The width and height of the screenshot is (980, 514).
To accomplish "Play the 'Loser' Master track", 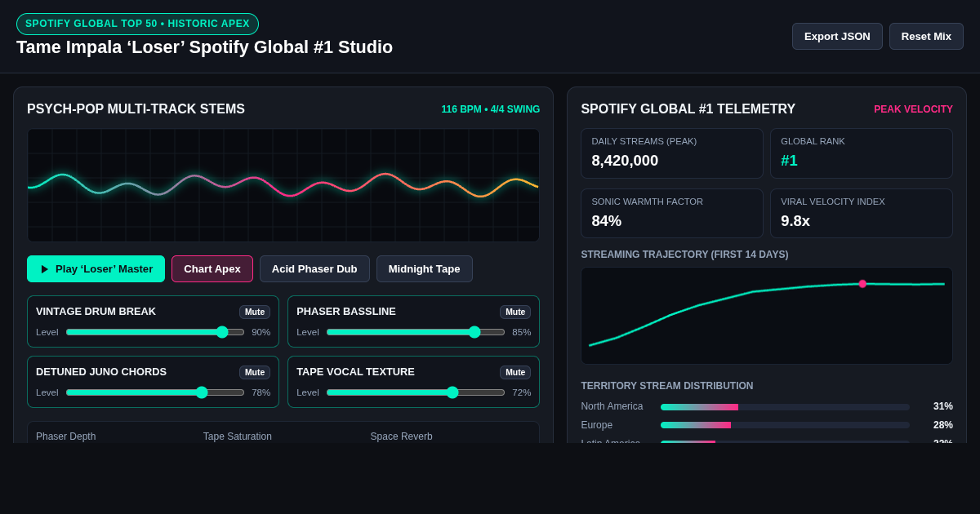I will pyautogui.click(x=96, y=269).
